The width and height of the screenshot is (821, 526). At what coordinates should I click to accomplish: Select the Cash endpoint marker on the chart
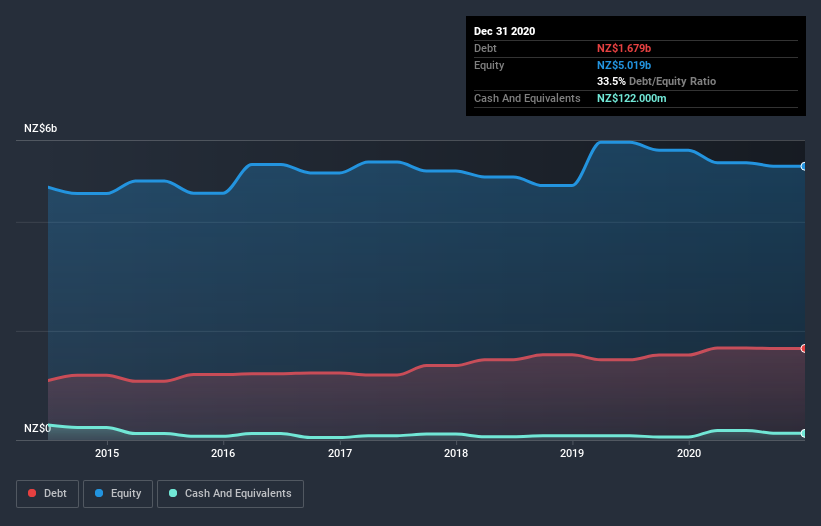pos(804,433)
